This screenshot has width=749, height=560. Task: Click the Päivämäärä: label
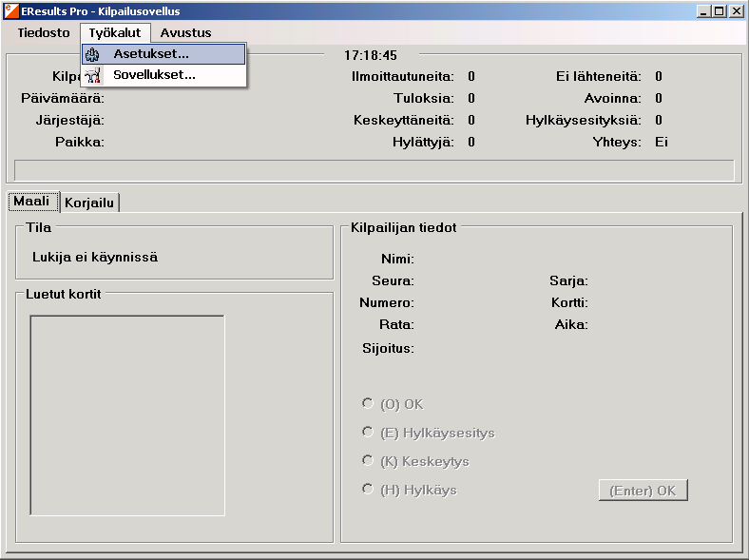[x=63, y=99]
